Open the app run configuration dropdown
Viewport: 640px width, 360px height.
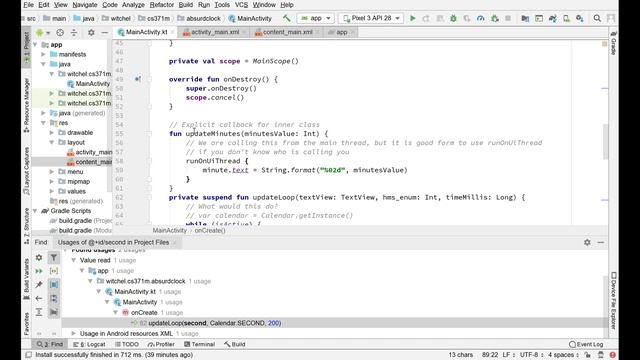(x=316, y=18)
